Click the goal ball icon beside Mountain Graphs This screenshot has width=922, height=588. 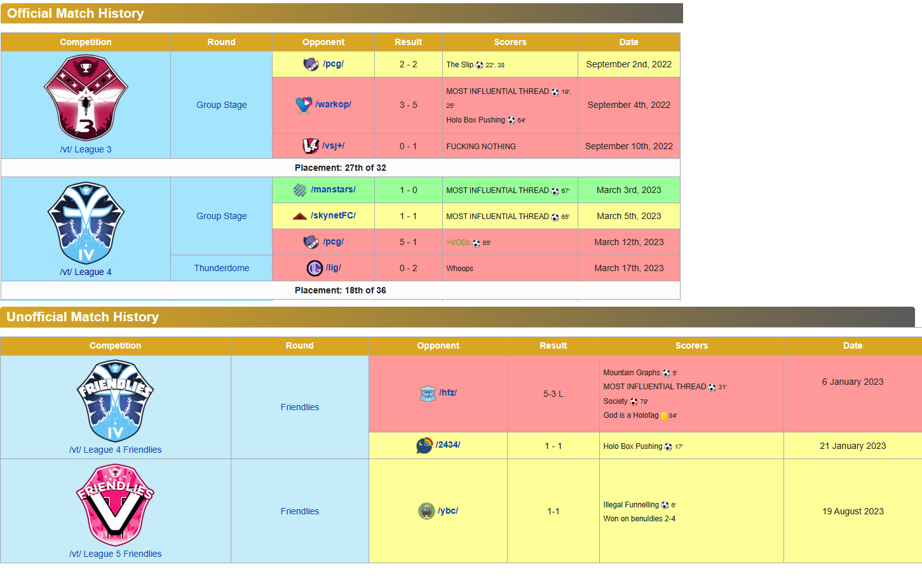pyautogui.click(x=666, y=373)
